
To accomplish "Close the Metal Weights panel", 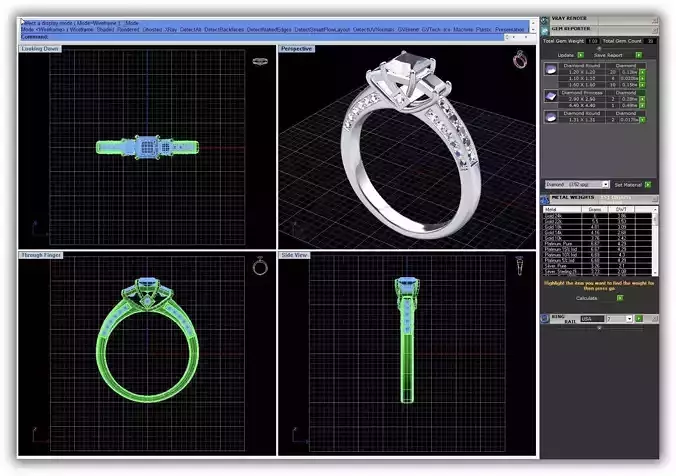I will tap(655, 199).
